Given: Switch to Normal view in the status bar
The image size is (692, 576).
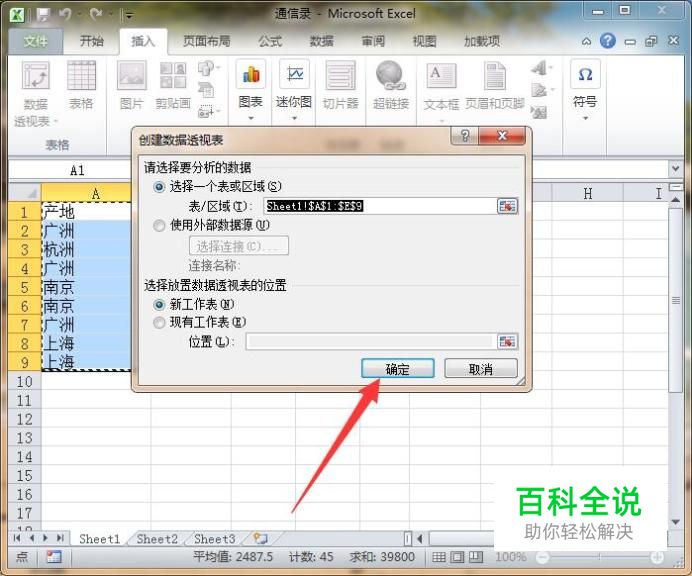Looking at the screenshot, I should (x=439, y=557).
